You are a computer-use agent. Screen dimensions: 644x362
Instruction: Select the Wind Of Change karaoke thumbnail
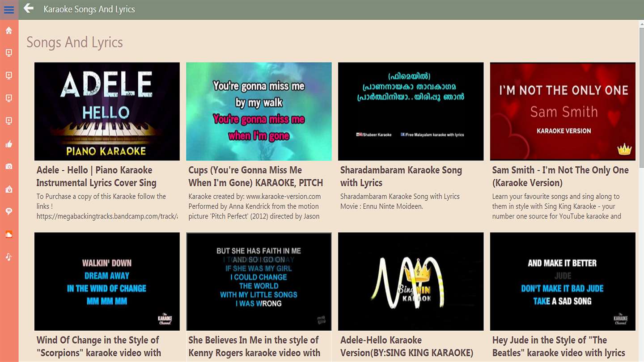click(x=107, y=281)
